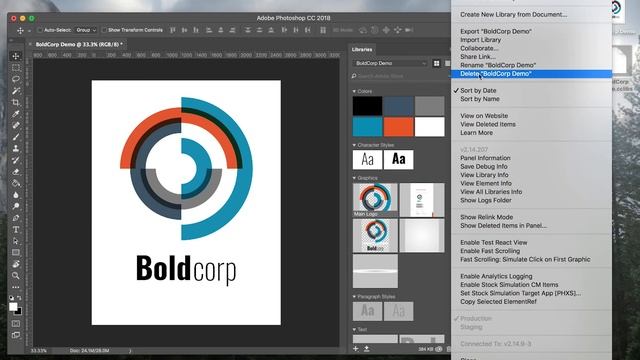The height and width of the screenshot is (360, 640).
Task: Open the BoldCorp Demo library dropdown
Action: [390, 63]
